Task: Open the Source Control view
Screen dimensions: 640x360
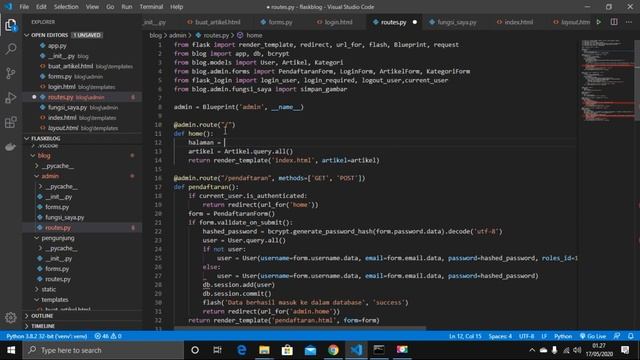Action: pyautogui.click(x=11, y=73)
